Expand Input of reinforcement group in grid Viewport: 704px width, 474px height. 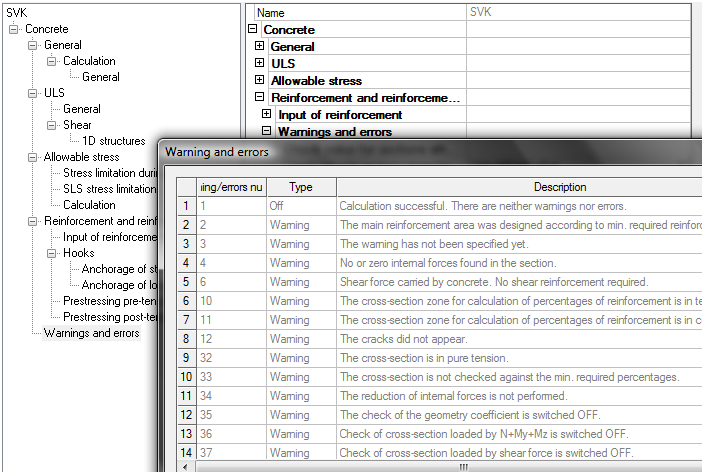267,114
